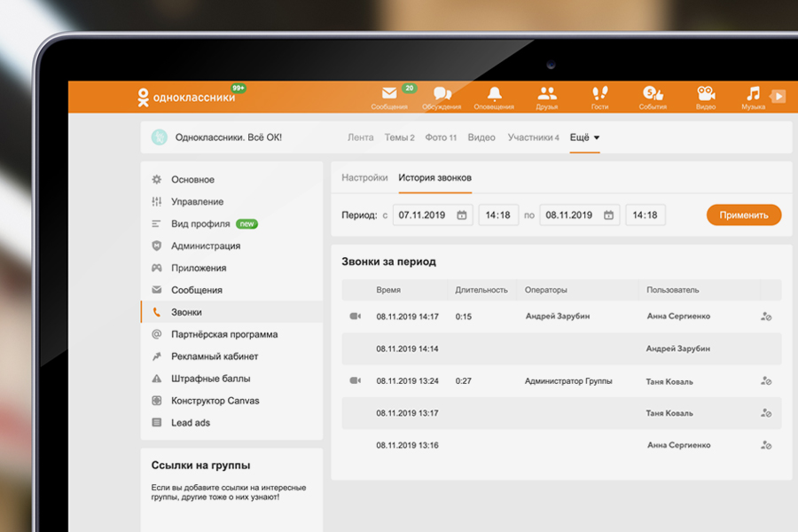Screen dimensions: 798x532
Task: Click the Длительность column header
Action: tap(481, 290)
